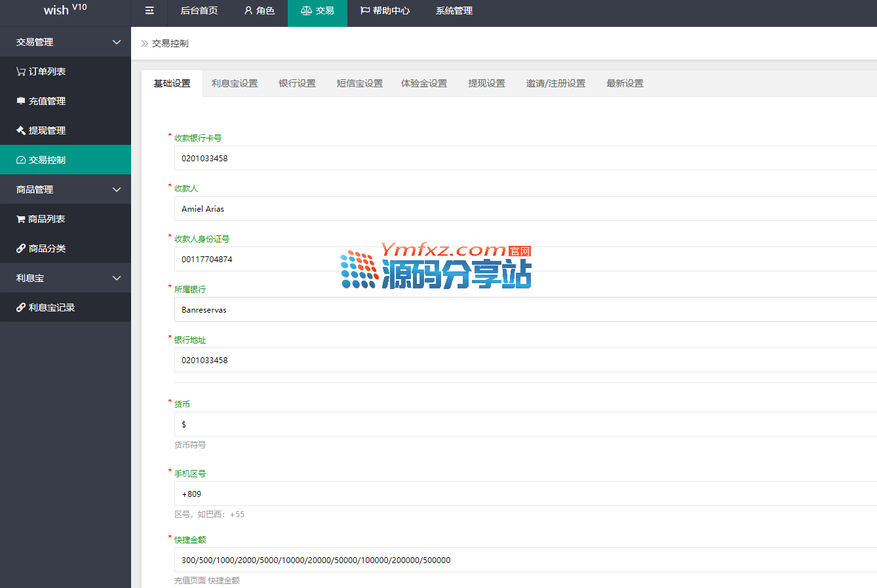Click the flag icon in 帮助中心 menu
This screenshot has width=877, height=588.
365,10
